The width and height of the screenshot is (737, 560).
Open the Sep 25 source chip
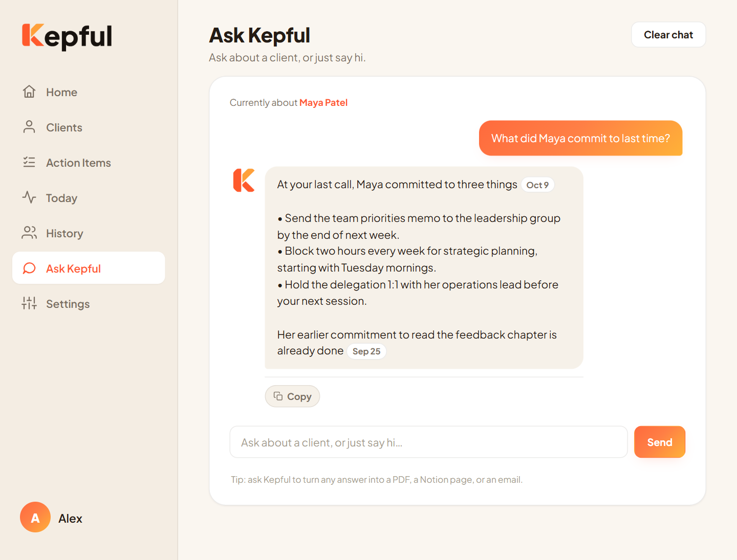[x=366, y=351]
